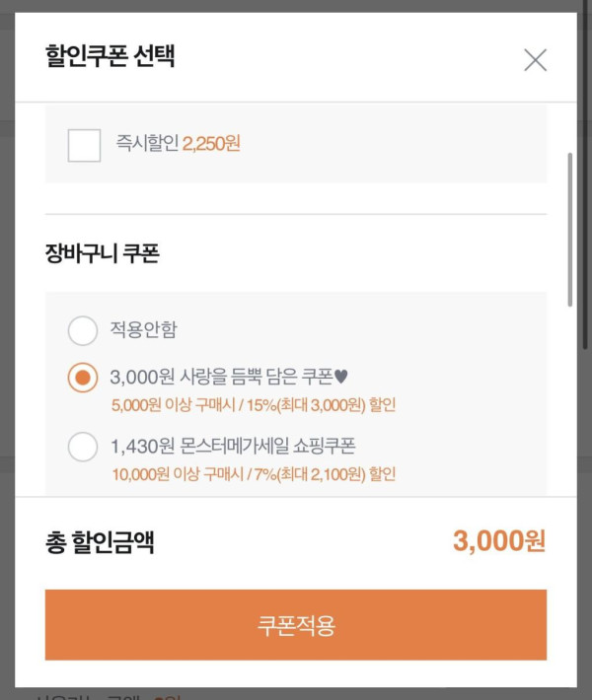Check the 즉시할인 2,250원 checkbox
This screenshot has width=592, height=700.
(84, 145)
